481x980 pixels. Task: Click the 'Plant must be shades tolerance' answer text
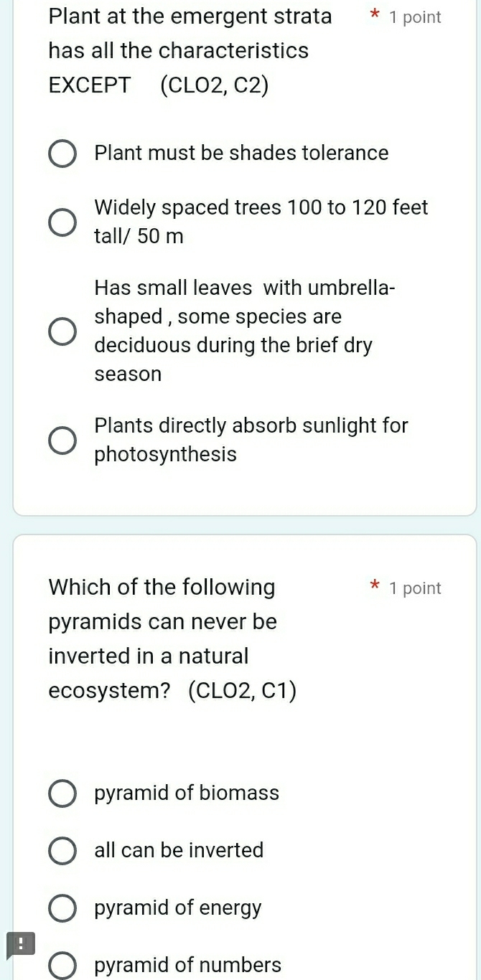[241, 153]
